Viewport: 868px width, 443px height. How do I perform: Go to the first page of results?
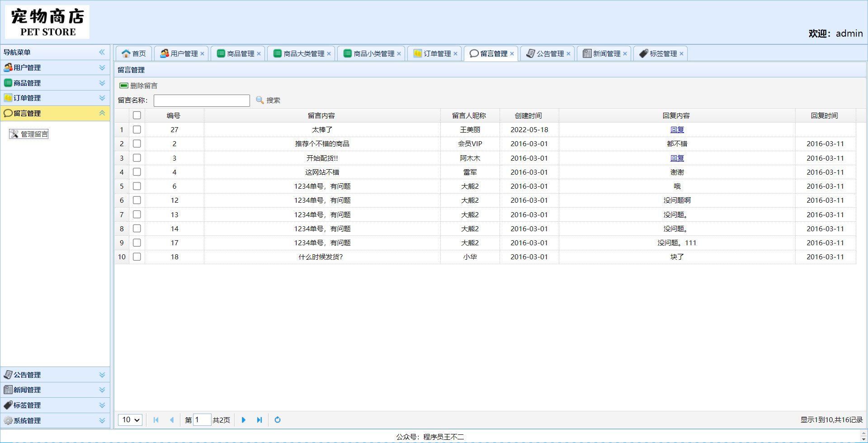[x=156, y=420]
